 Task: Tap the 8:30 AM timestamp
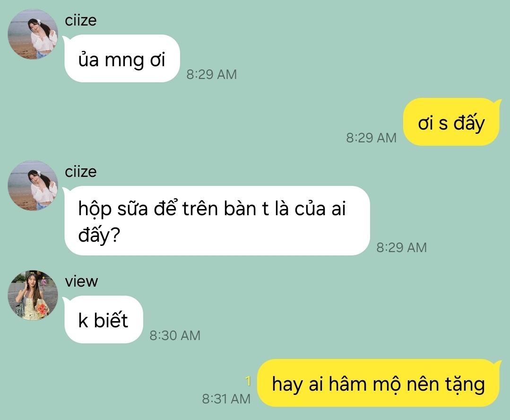[175, 336]
